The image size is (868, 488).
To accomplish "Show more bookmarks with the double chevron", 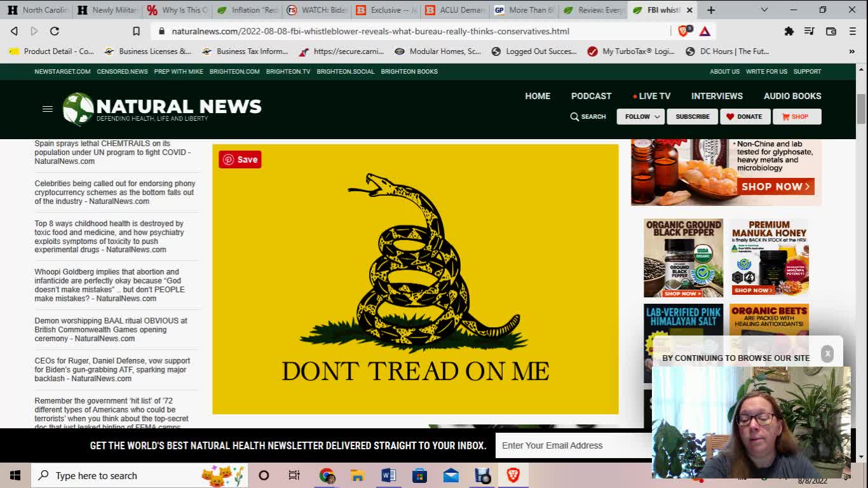I will (852, 51).
